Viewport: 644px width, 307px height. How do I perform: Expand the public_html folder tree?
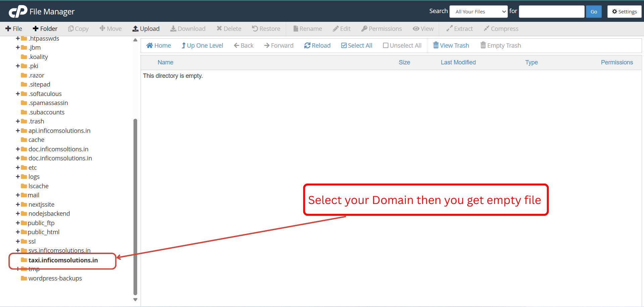[x=18, y=232]
